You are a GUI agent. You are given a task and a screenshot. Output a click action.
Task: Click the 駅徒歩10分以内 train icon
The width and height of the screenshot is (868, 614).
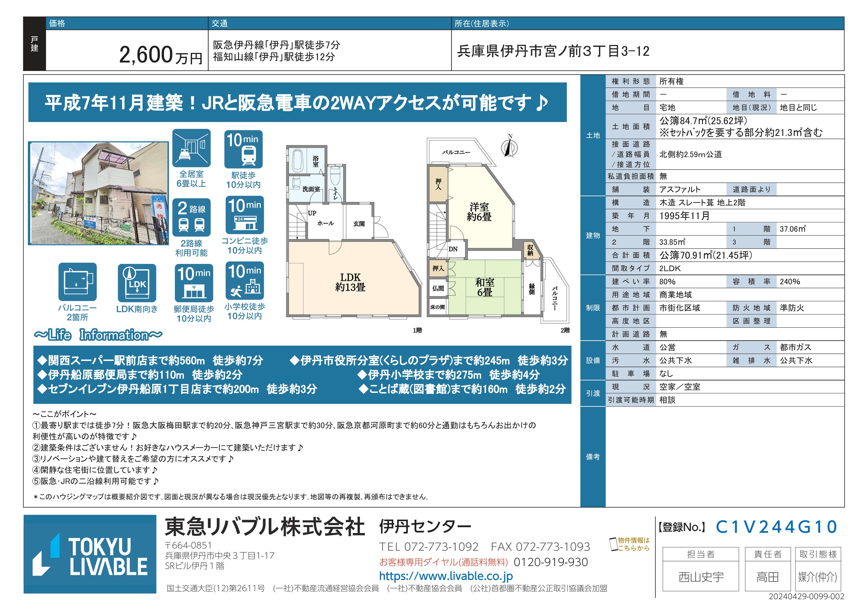pos(243,150)
